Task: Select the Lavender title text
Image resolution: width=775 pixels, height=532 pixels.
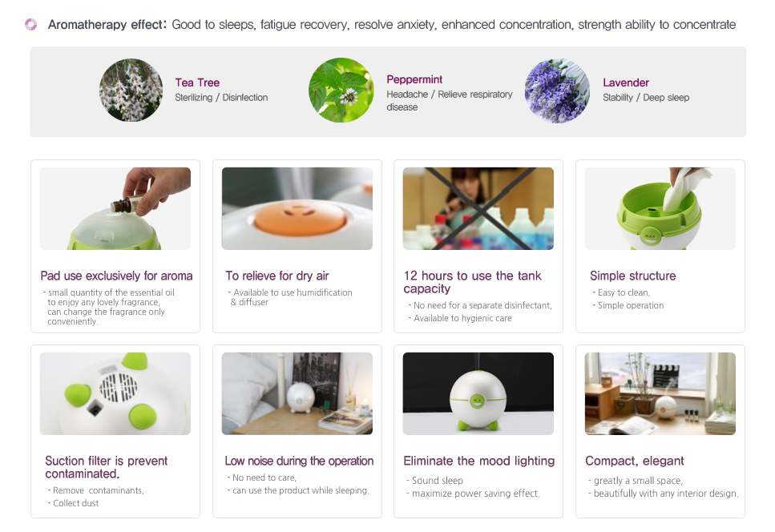Action: [626, 83]
